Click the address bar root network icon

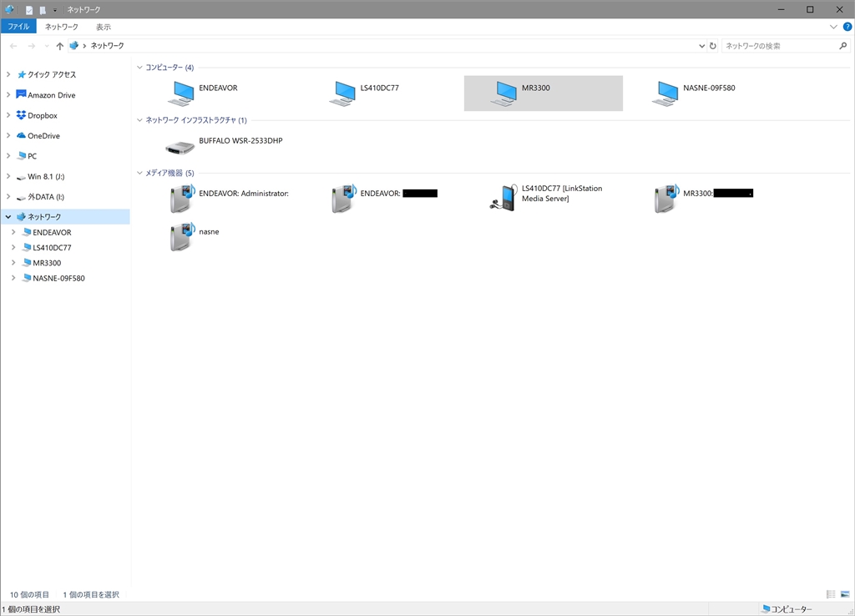coord(74,46)
